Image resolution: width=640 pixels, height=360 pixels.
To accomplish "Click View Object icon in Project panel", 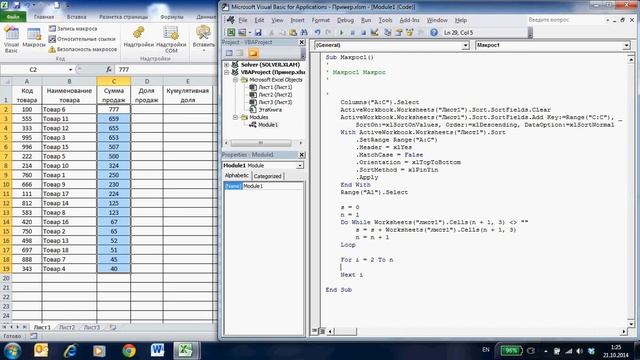I will (240, 53).
